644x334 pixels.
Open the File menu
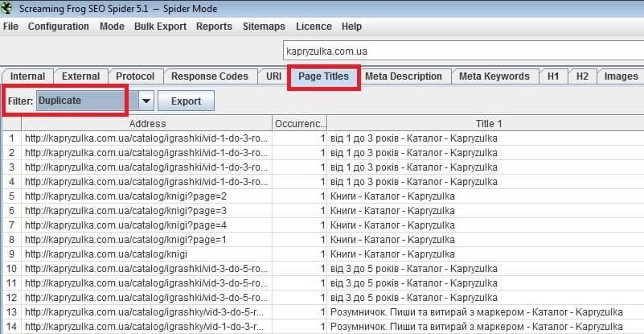click(10, 26)
